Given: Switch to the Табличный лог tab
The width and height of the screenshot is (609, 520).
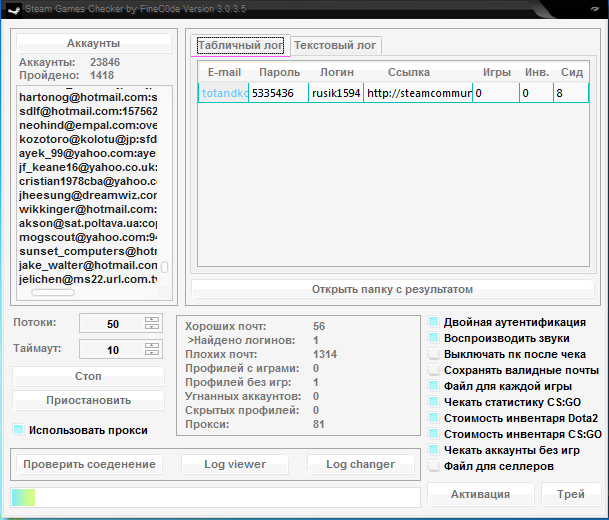Looking at the screenshot, I should tap(240, 45).
